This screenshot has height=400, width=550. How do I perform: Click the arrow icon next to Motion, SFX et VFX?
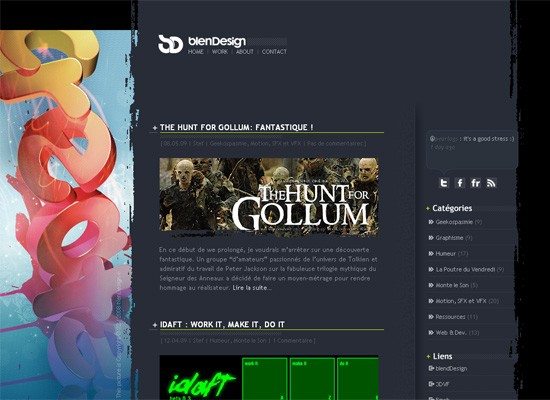[x=431, y=301]
